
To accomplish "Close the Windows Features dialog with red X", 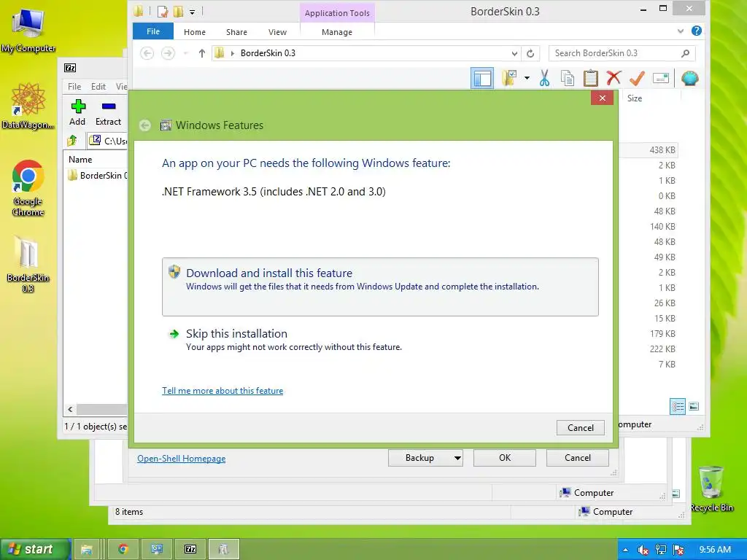I will 602,98.
